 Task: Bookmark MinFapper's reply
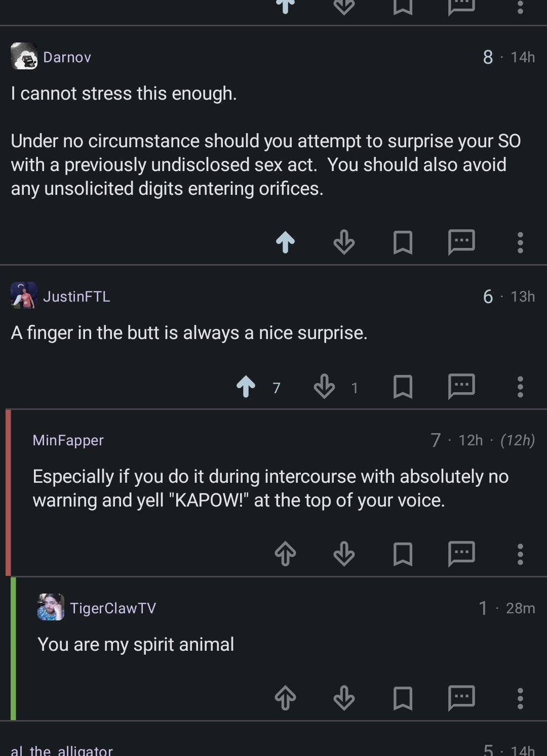click(x=403, y=554)
